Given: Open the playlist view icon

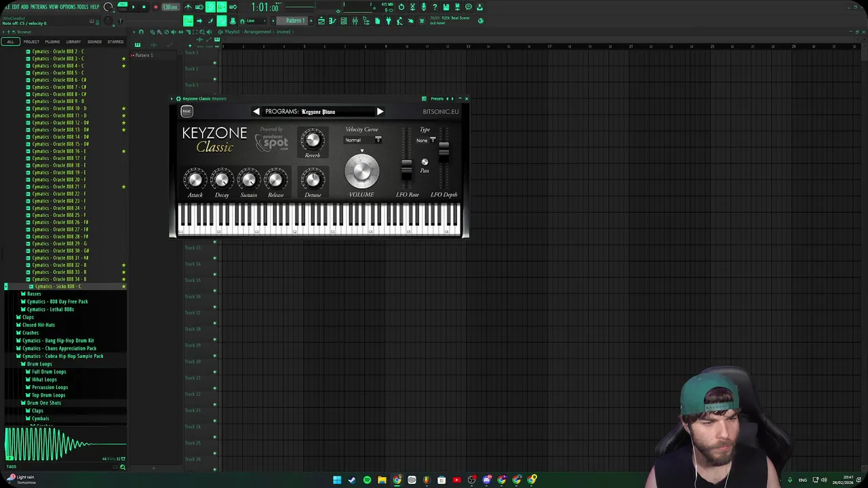Looking at the screenshot, I should coord(321,20).
